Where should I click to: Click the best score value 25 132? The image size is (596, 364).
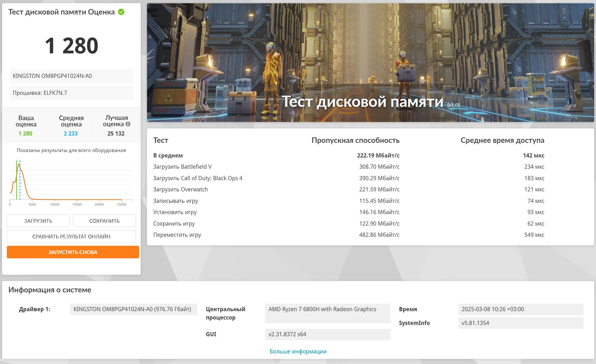(x=116, y=134)
